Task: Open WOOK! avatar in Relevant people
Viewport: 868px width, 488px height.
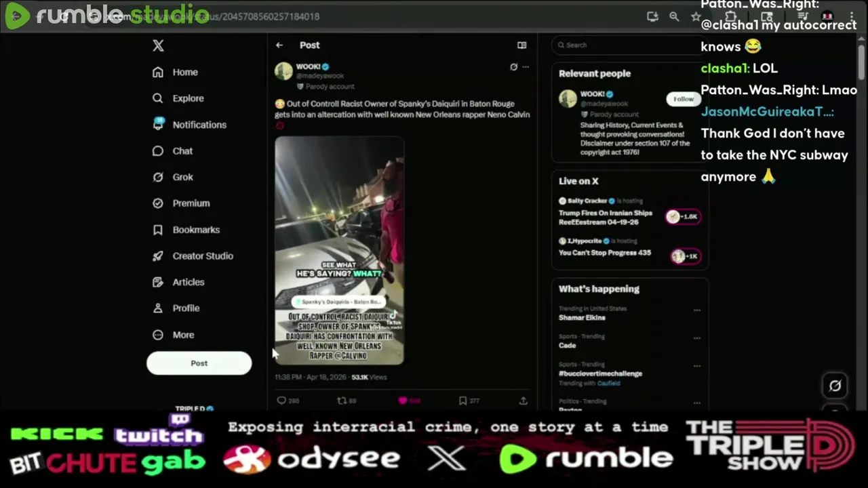Action: (568, 99)
